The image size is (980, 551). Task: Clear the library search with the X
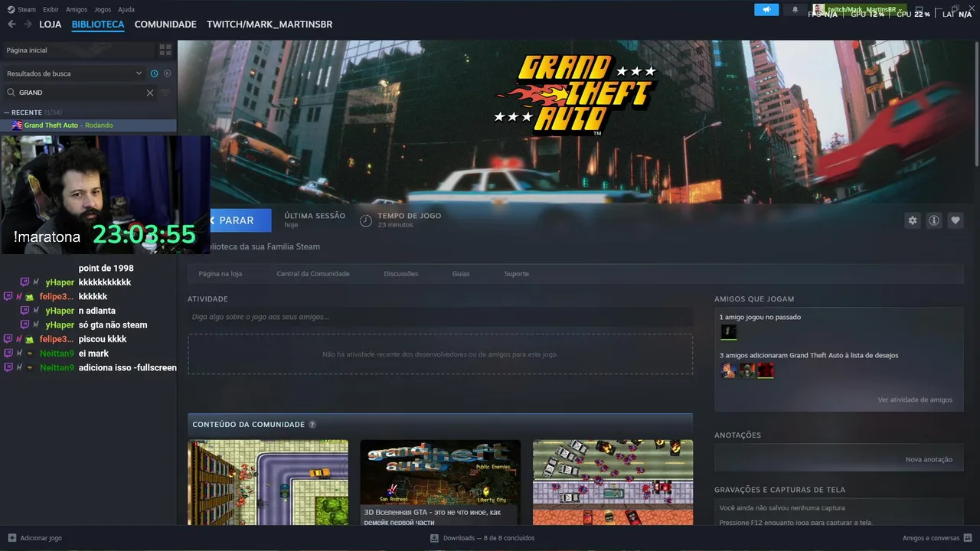pyautogui.click(x=150, y=93)
